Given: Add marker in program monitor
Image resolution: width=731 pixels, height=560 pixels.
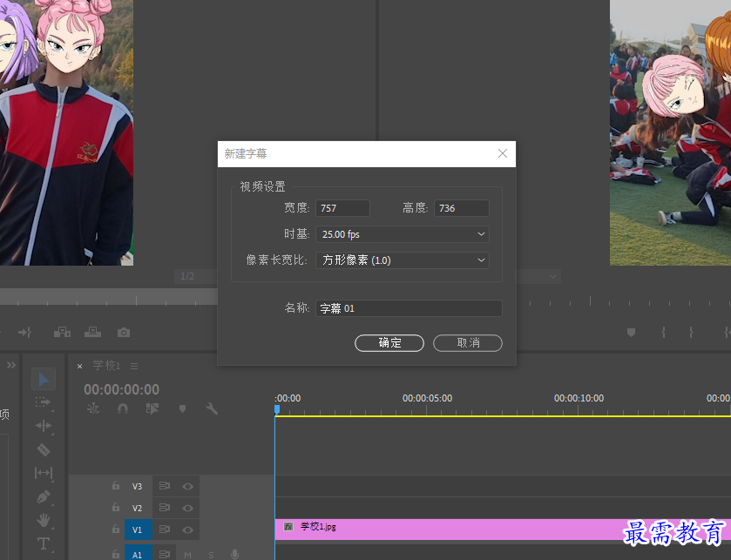Looking at the screenshot, I should [x=631, y=332].
